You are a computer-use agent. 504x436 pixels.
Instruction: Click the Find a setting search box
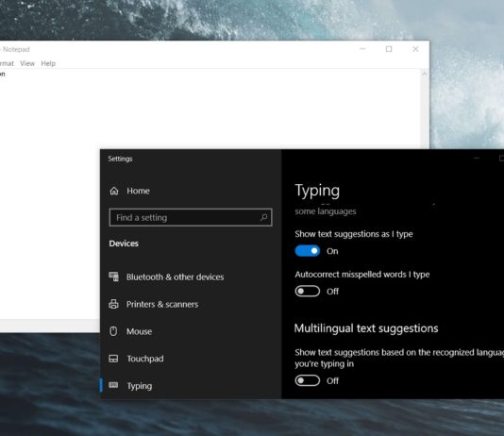click(191, 217)
